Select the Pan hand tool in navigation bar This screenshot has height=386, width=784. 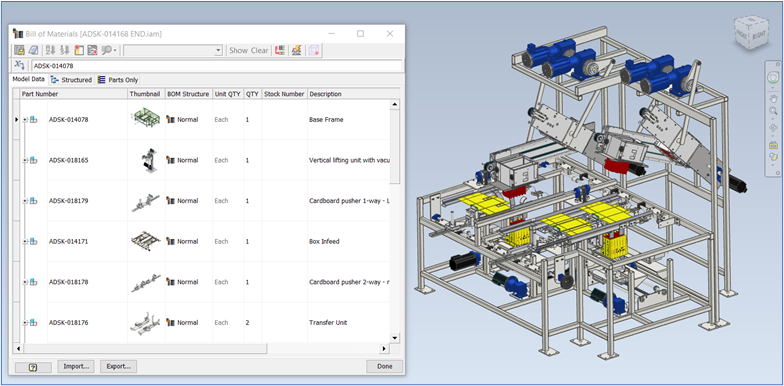coord(773,98)
